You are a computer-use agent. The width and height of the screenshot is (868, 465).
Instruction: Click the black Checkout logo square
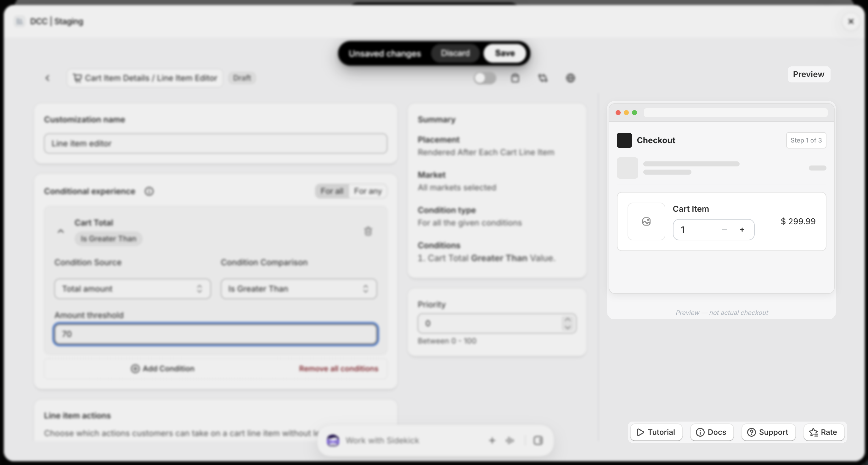click(x=624, y=140)
